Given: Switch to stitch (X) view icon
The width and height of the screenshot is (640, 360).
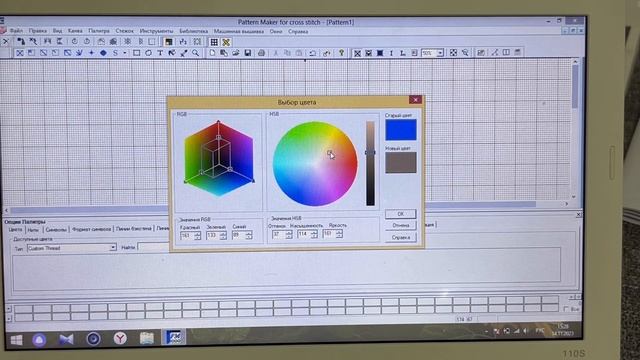Looking at the screenshot, I should 357,53.
